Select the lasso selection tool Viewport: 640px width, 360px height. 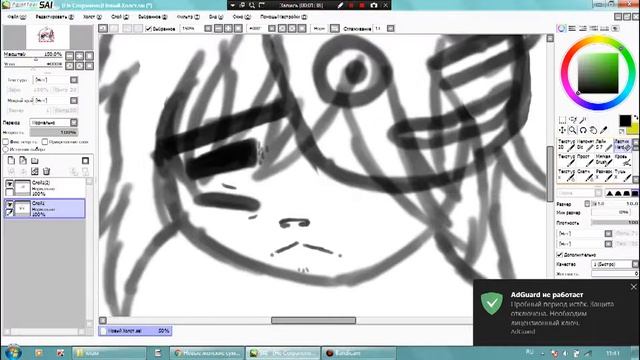573,120
